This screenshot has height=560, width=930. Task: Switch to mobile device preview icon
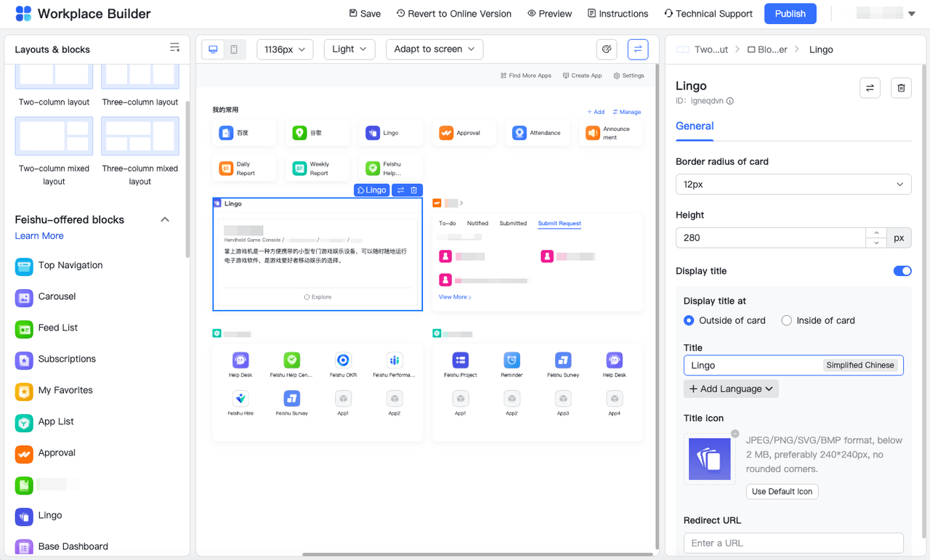pyautogui.click(x=234, y=49)
